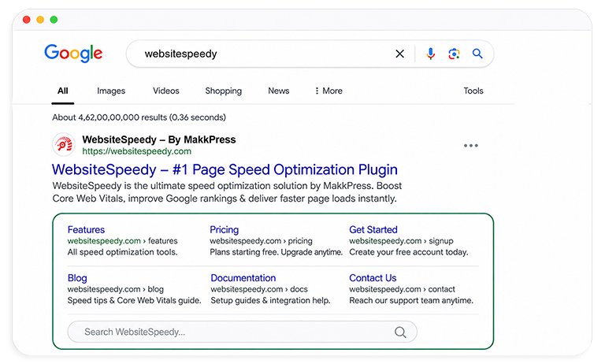
Task: Open the Features sitelink
Action: pyautogui.click(x=86, y=230)
